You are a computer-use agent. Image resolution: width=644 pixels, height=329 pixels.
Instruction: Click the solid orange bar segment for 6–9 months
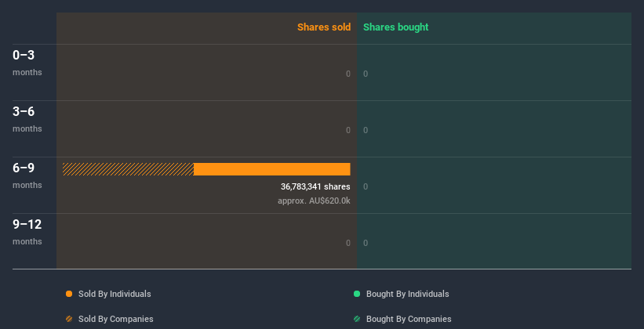272,169
